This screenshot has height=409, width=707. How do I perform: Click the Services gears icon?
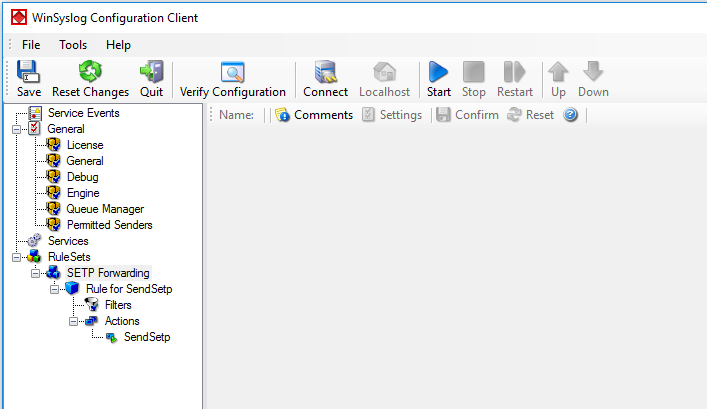(x=34, y=240)
